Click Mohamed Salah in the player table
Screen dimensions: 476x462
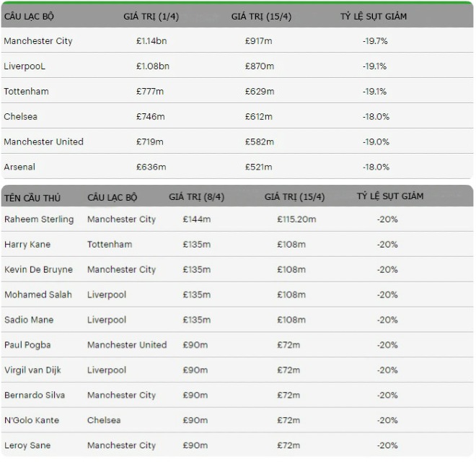point(38,295)
